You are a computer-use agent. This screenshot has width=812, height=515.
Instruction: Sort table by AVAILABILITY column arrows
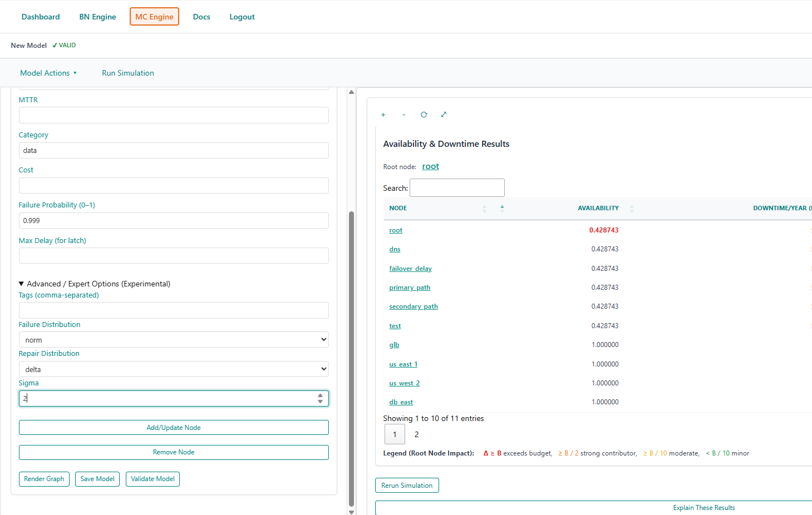pyautogui.click(x=632, y=209)
